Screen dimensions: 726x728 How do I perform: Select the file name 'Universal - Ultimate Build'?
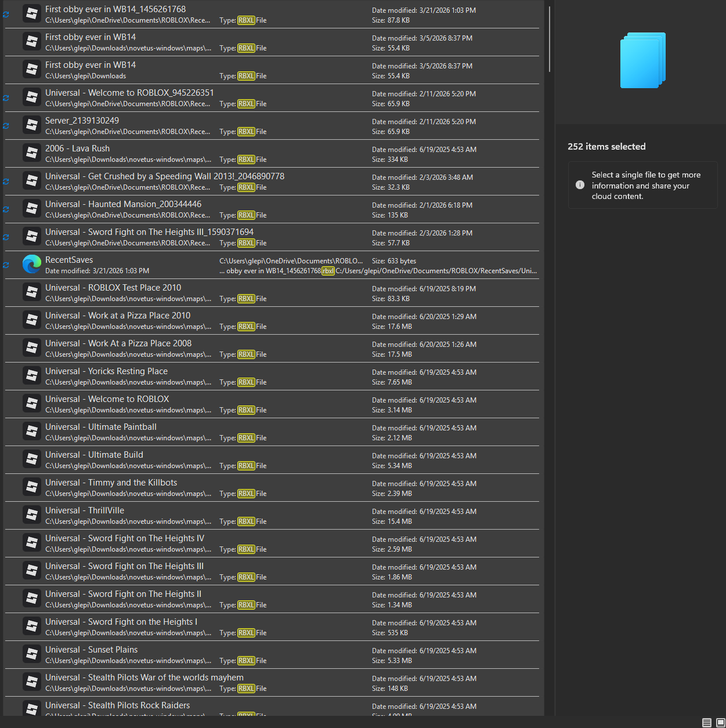[94, 455]
